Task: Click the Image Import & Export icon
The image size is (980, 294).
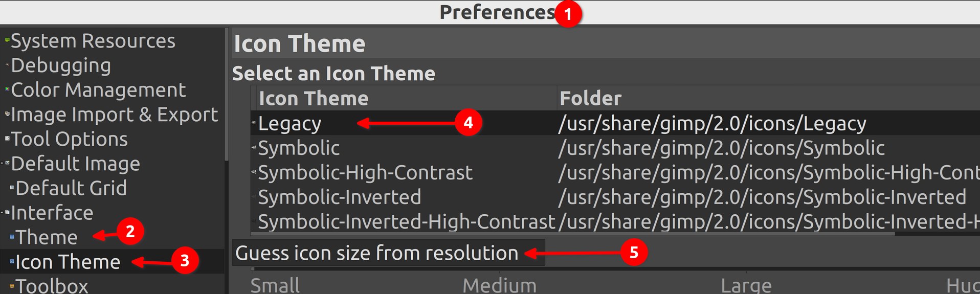Action: click(x=7, y=114)
